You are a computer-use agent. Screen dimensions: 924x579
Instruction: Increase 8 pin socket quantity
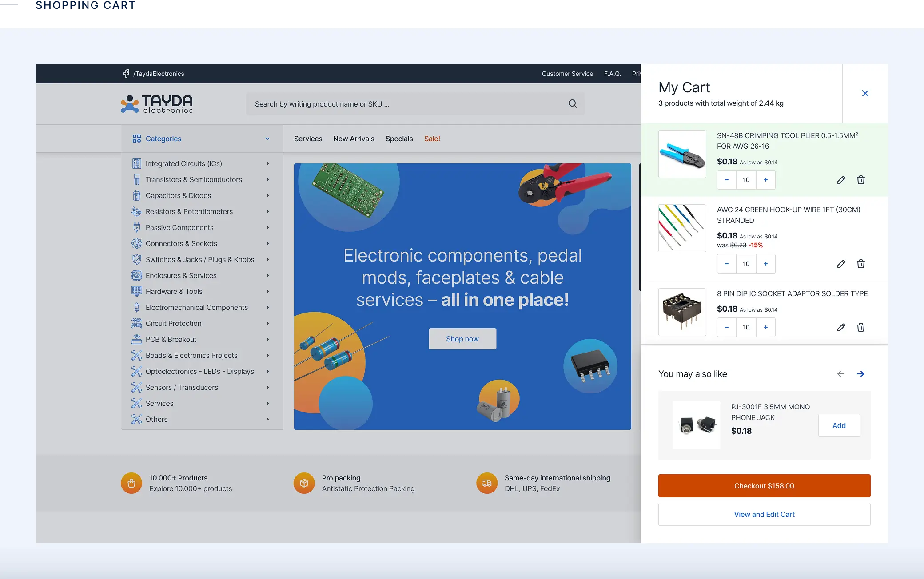pos(765,327)
